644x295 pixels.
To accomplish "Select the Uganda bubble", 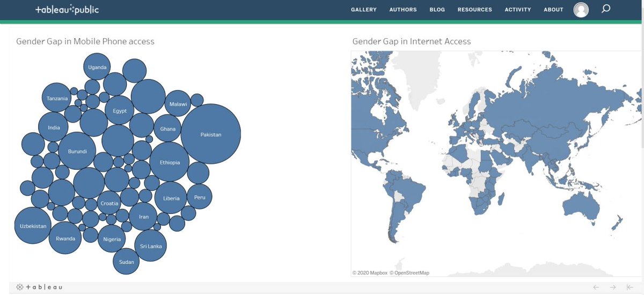I will point(98,67).
